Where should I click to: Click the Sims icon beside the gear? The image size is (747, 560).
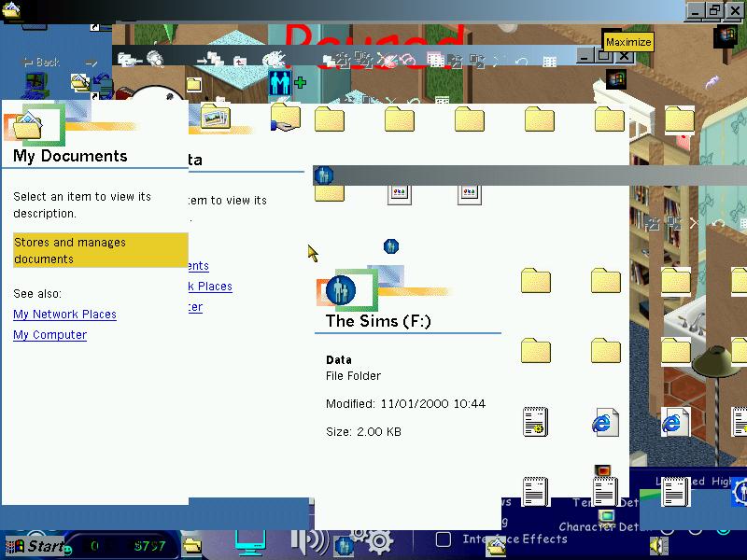344,544
